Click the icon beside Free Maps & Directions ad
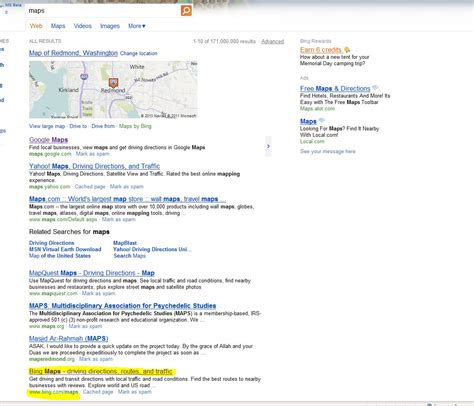 click(x=375, y=88)
